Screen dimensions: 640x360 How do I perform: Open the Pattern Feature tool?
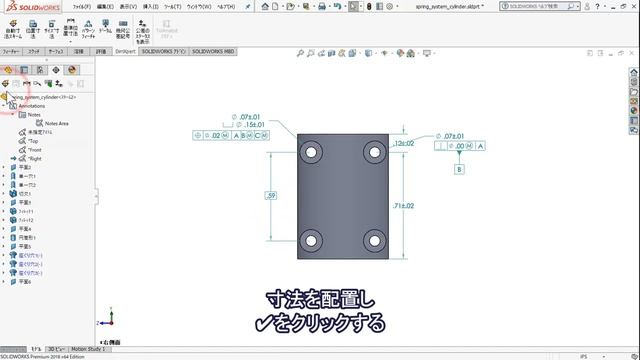(88, 29)
